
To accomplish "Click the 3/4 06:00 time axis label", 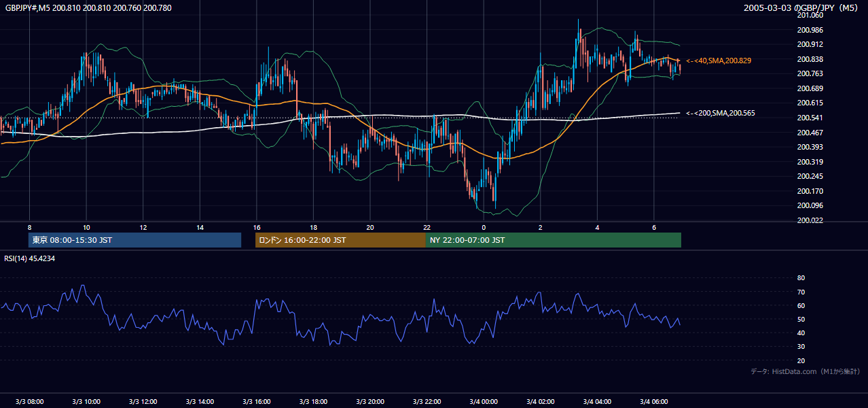I will pos(653,402).
